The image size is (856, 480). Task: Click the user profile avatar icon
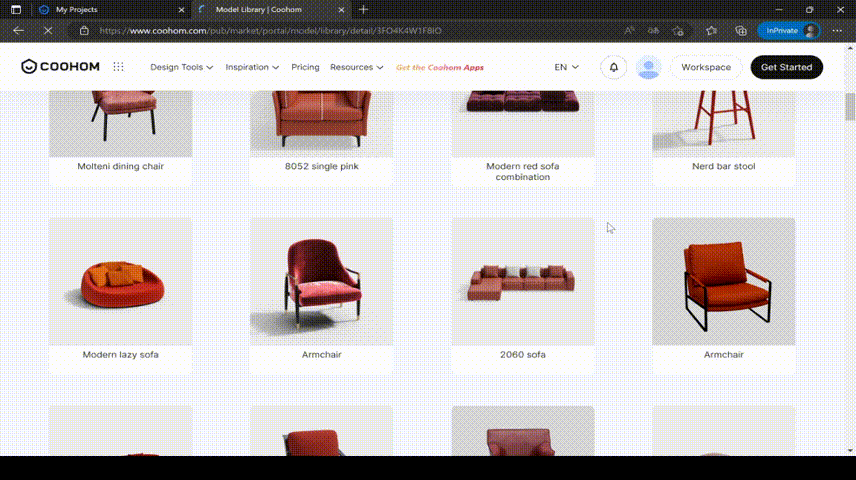click(649, 67)
